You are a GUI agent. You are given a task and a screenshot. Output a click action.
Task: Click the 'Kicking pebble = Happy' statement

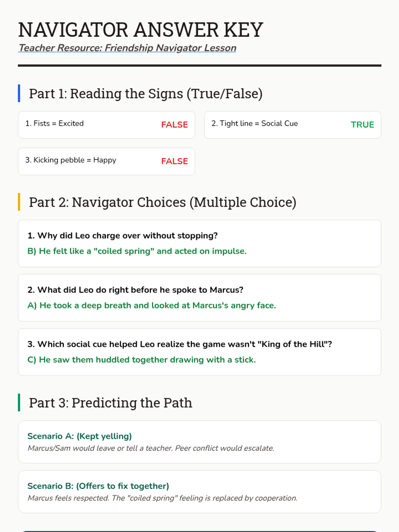[x=70, y=160]
